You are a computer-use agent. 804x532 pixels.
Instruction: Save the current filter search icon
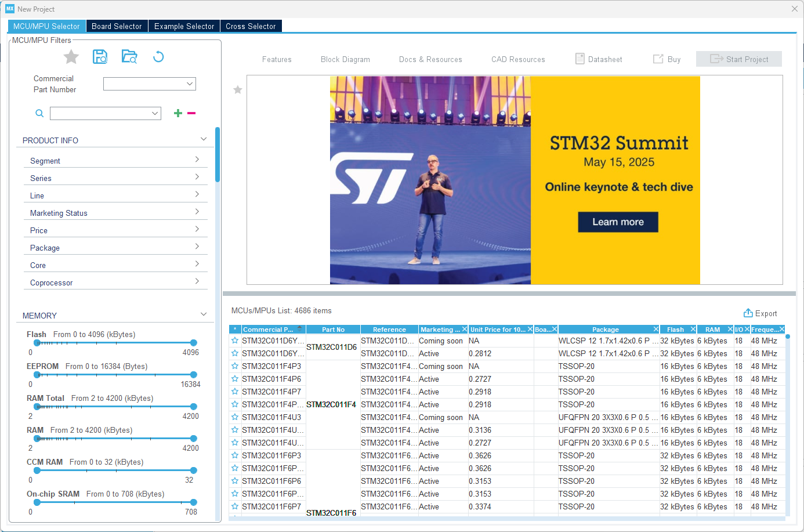pyautogui.click(x=100, y=56)
